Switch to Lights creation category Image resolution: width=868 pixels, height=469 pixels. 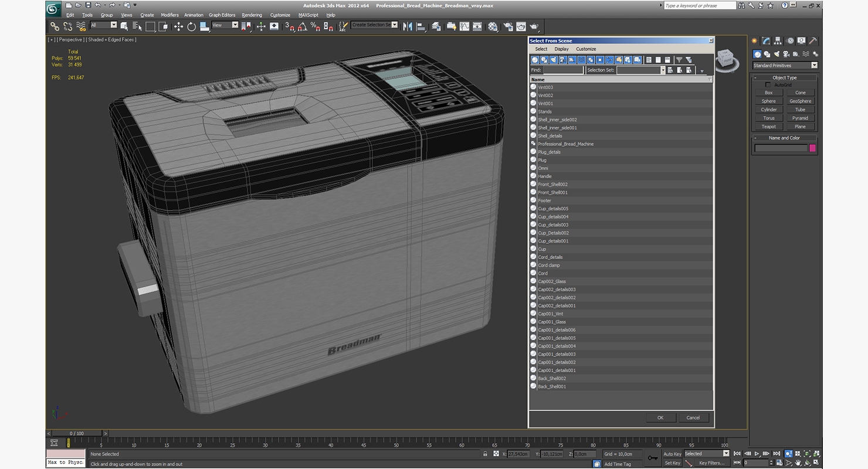(x=777, y=54)
